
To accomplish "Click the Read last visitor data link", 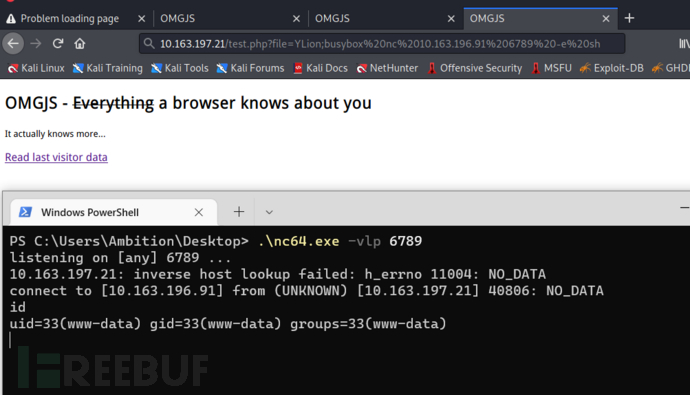I will tap(56, 157).
